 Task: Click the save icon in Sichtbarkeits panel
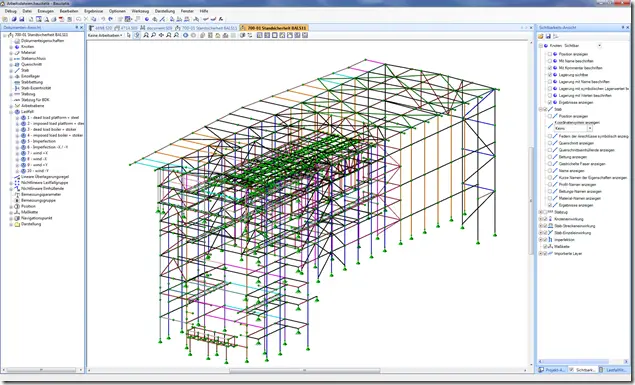coord(548,36)
